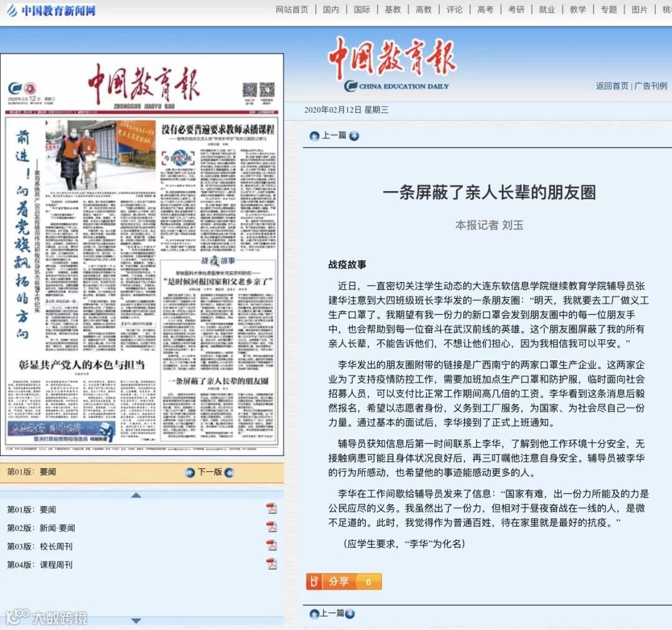Open 第02版：新闻·要闻 in page list
This screenshot has height=630, width=672.
click(x=40, y=528)
